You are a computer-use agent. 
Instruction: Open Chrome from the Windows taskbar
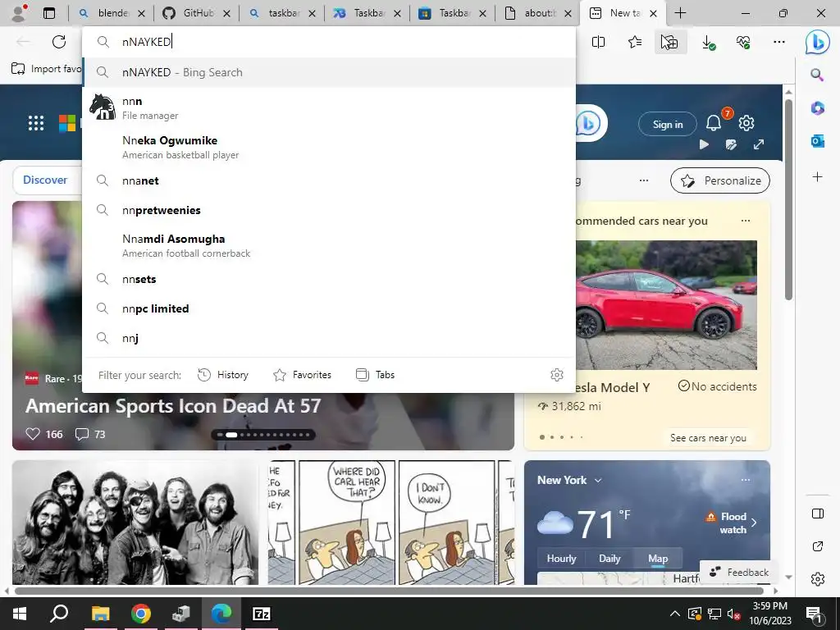[x=141, y=614]
